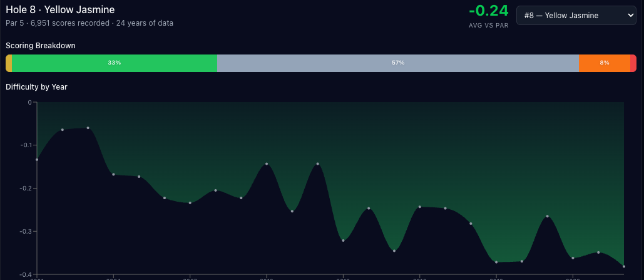Click the gray 57% scoring segment

397,63
